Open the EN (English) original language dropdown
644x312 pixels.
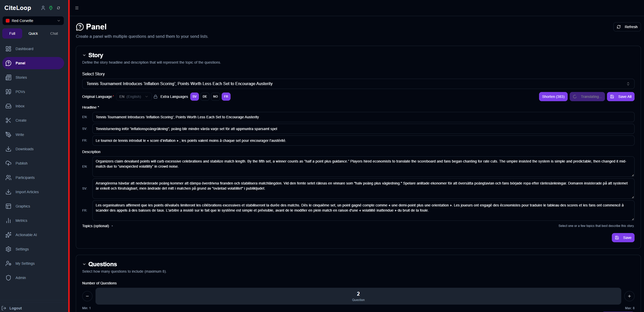coord(134,97)
